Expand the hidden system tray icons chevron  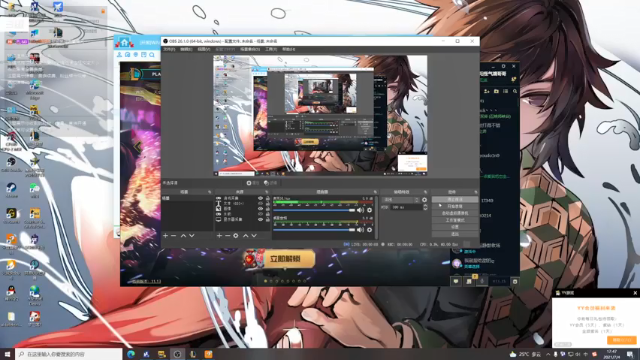548,354
